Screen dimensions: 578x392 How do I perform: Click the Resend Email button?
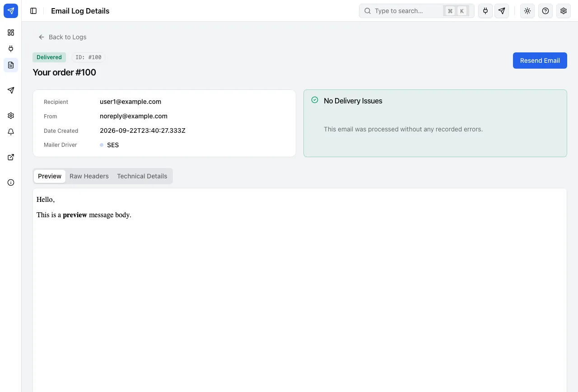pos(540,61)
